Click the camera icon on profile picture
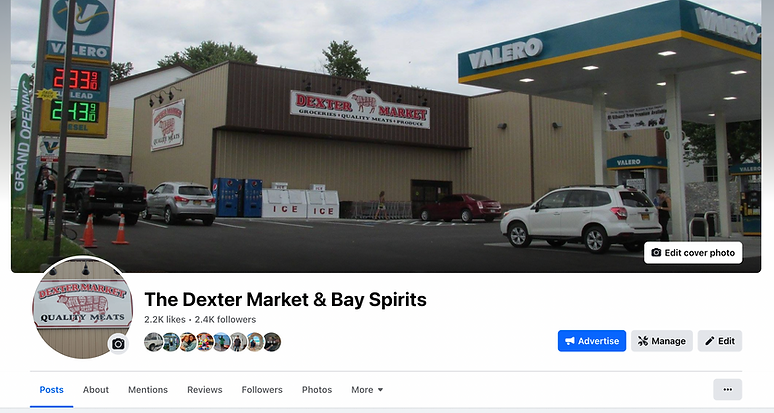Image resolution: width=774 pixels, height=413 pixels. click(x=118, y=344)
